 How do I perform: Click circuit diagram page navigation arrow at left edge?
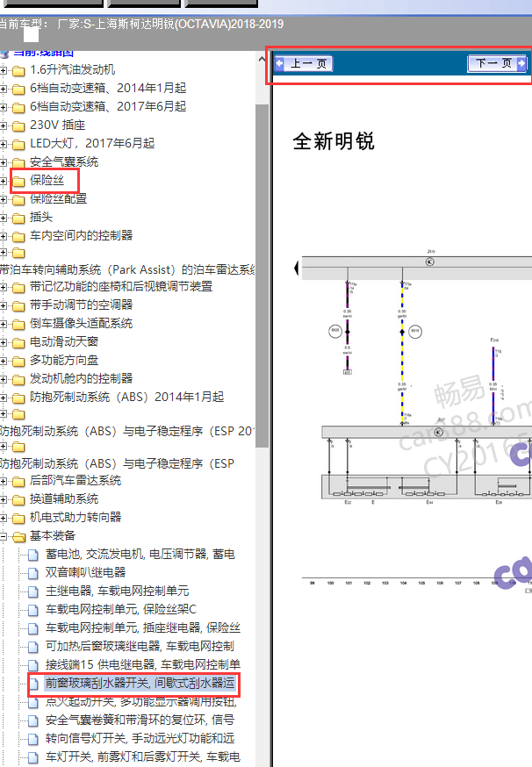point(296,268)
